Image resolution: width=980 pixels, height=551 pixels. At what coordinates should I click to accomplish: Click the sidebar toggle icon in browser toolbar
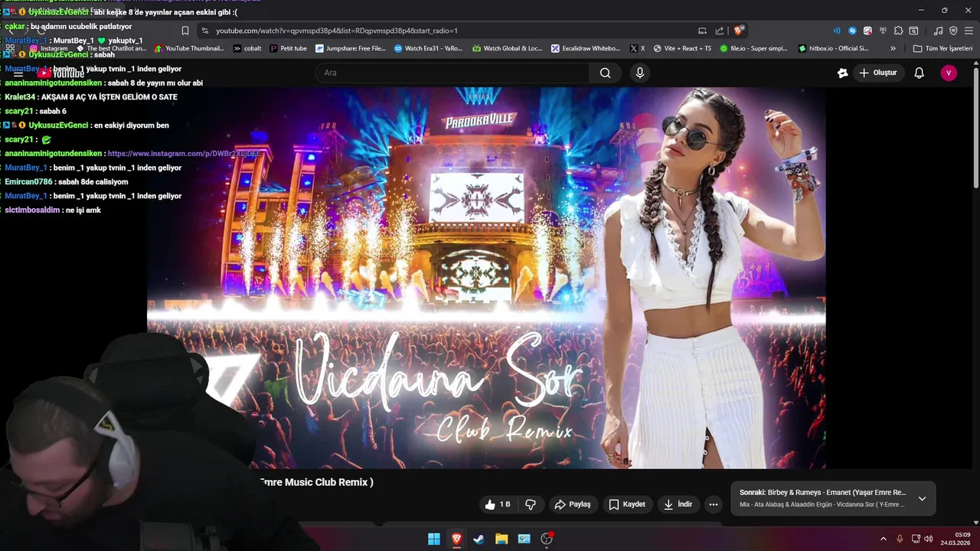click(913, 31)
